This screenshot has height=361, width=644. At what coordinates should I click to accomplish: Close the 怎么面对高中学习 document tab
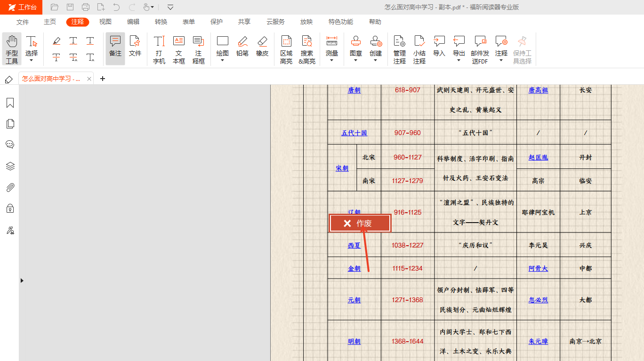click(x=89, y=79)
